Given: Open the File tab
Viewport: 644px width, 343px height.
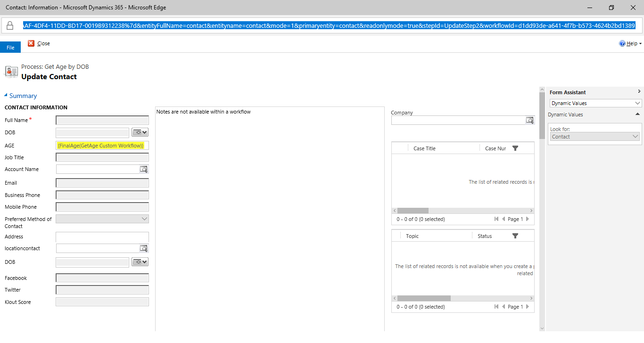Looking at the screenshot, I should (10, 47).
